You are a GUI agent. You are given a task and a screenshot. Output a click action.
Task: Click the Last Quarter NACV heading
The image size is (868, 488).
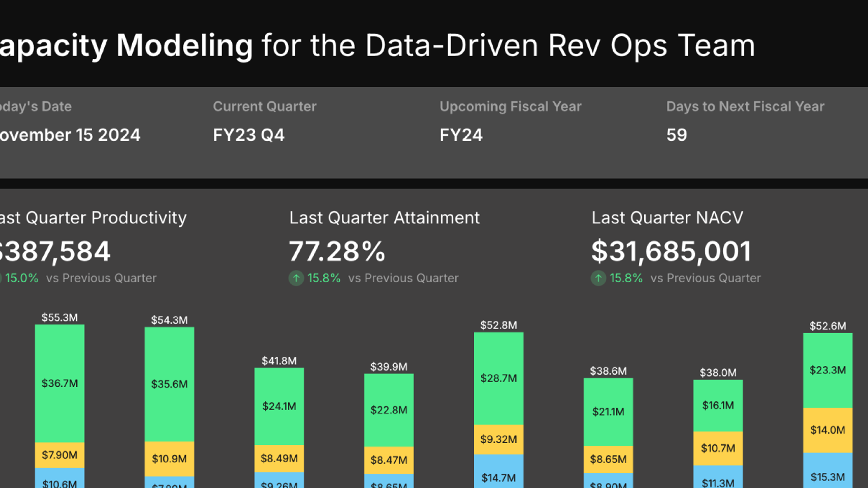[x=667, y=218]
